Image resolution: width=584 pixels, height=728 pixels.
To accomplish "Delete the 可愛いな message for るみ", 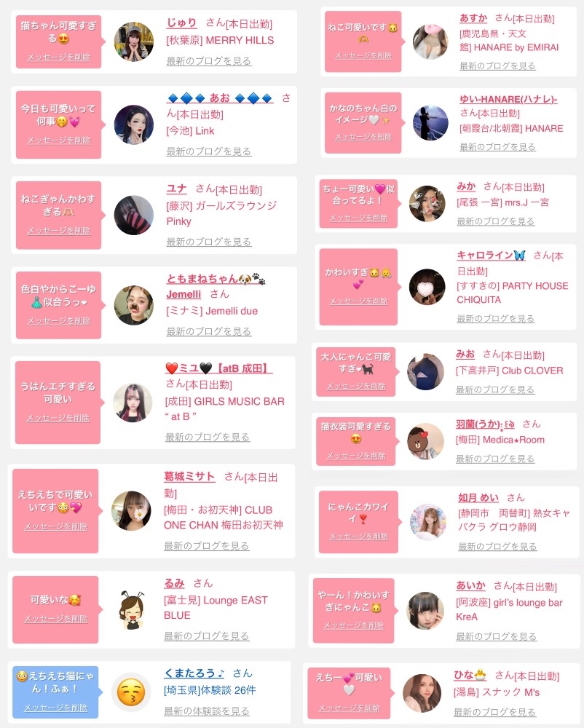I will [56, 618].
